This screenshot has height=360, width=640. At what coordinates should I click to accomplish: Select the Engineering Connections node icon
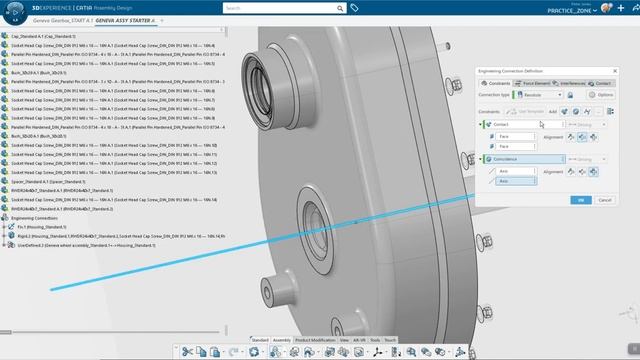pos(5,218)
